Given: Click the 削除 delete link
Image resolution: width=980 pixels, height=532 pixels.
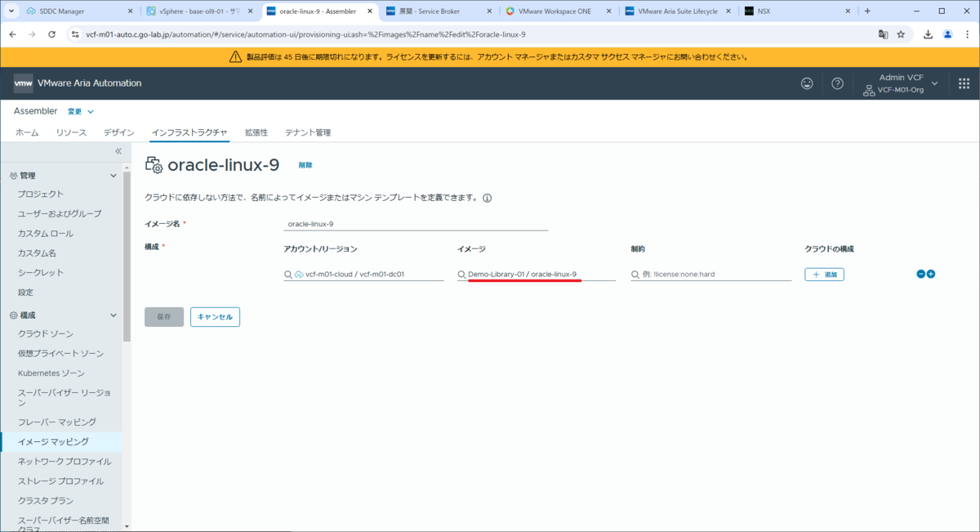Looking at the screenshot, I should pyautogui.click(x=305, y=165).
